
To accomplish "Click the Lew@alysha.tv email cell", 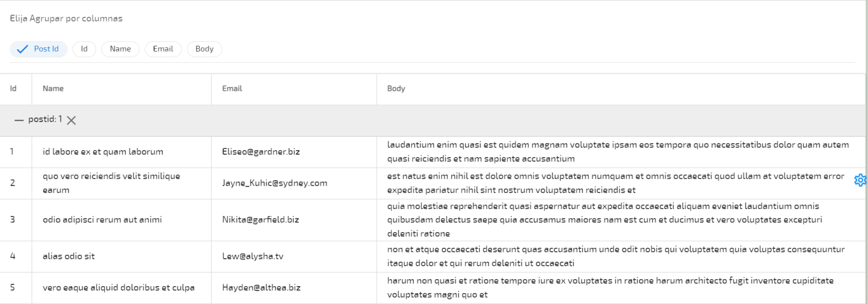I will click(x=253, y=257).
